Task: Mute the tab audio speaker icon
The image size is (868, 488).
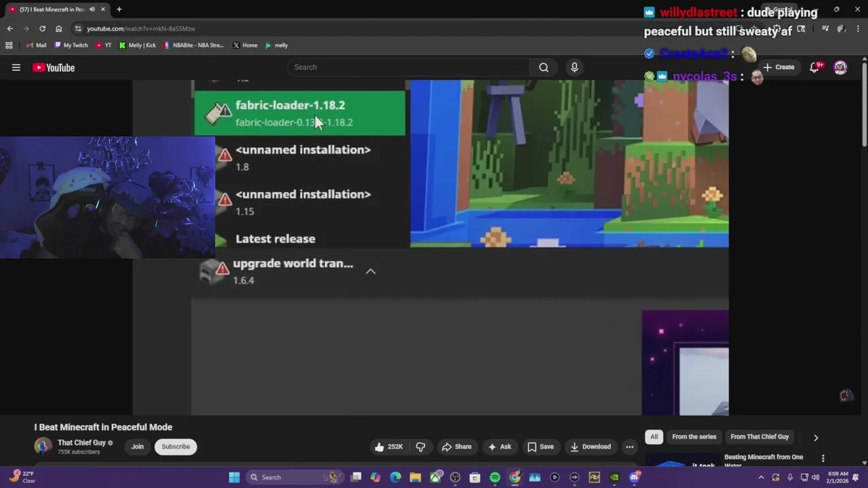Action: [92, 9]
